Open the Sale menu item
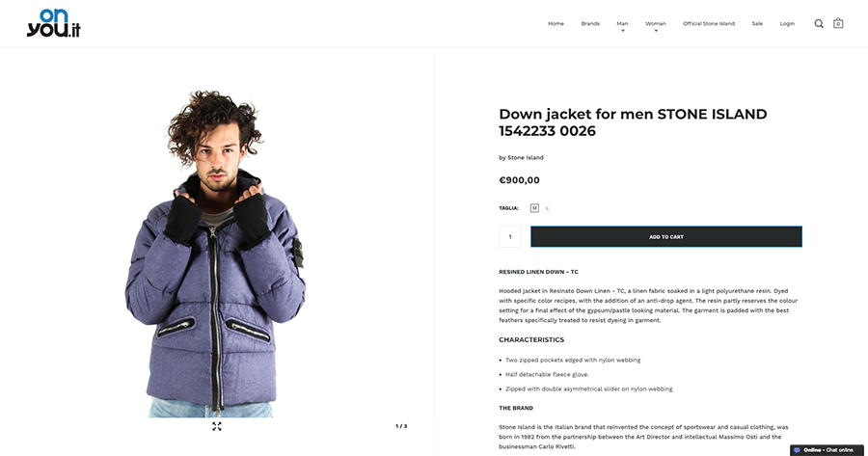The width and height of the screenshot is (868, 456). pos(757,24)
